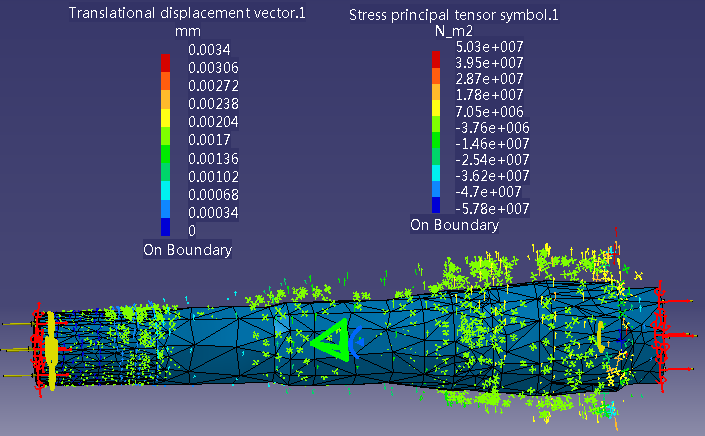Select the -3.62e+007 stress value
The width and height of the screenshot is (705, 436).
pyautogui.click(x=492, y=176)
